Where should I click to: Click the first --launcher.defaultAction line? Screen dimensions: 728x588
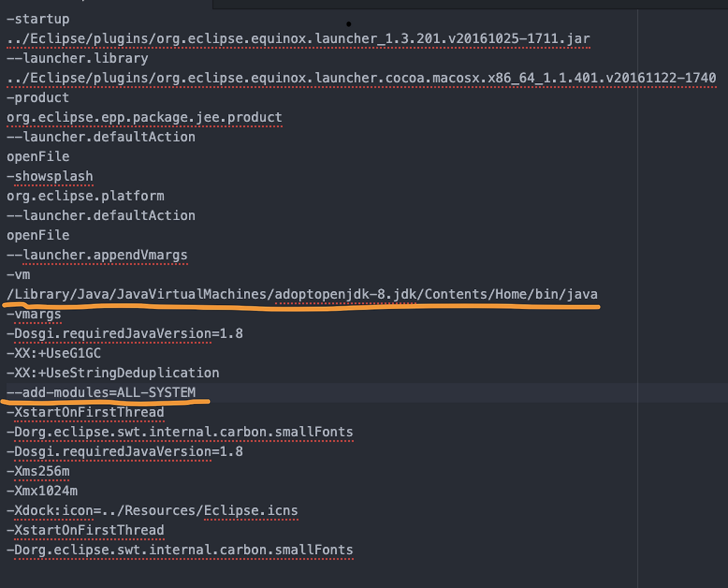click(x=101, y=137)
